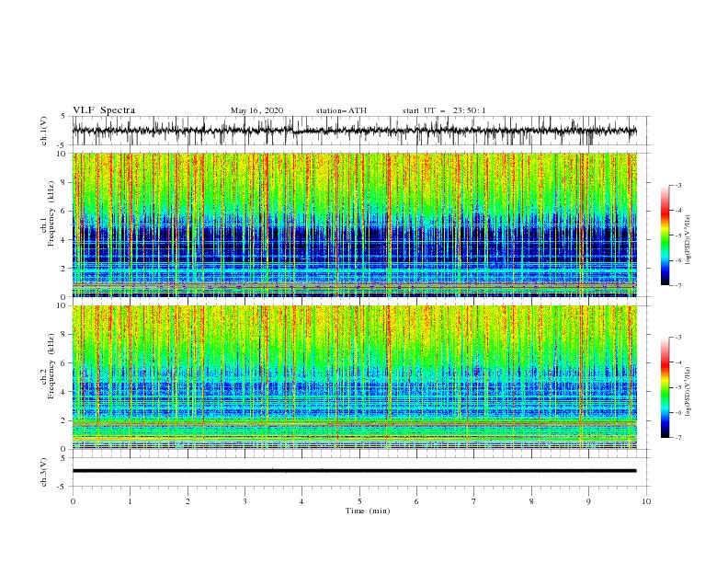Click the ch.2 spectrogram color scale bar
Screen dimensions: 728x563
click(x=665, y=387)
